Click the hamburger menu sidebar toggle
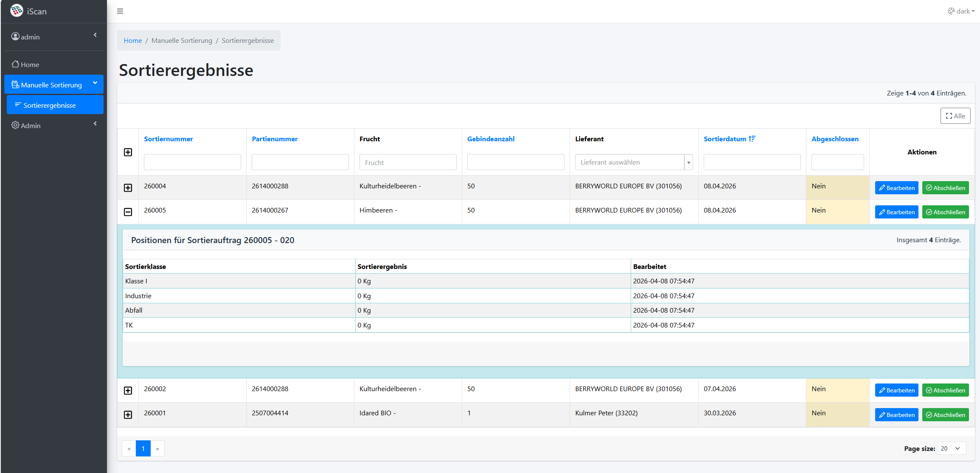 pos(120,11)
